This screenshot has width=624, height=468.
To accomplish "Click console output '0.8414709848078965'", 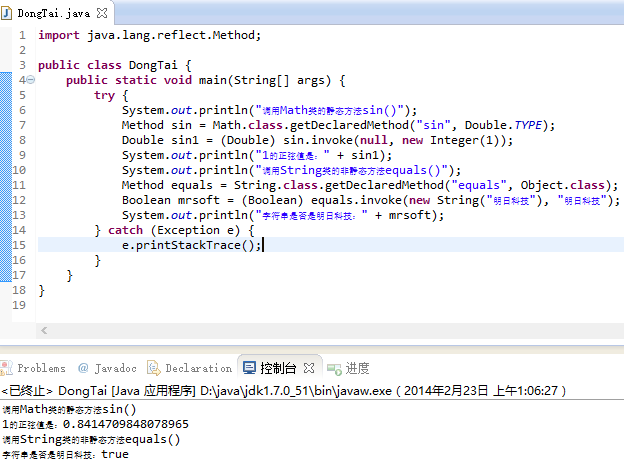I will pyautogui.click(x=126, y=424).
